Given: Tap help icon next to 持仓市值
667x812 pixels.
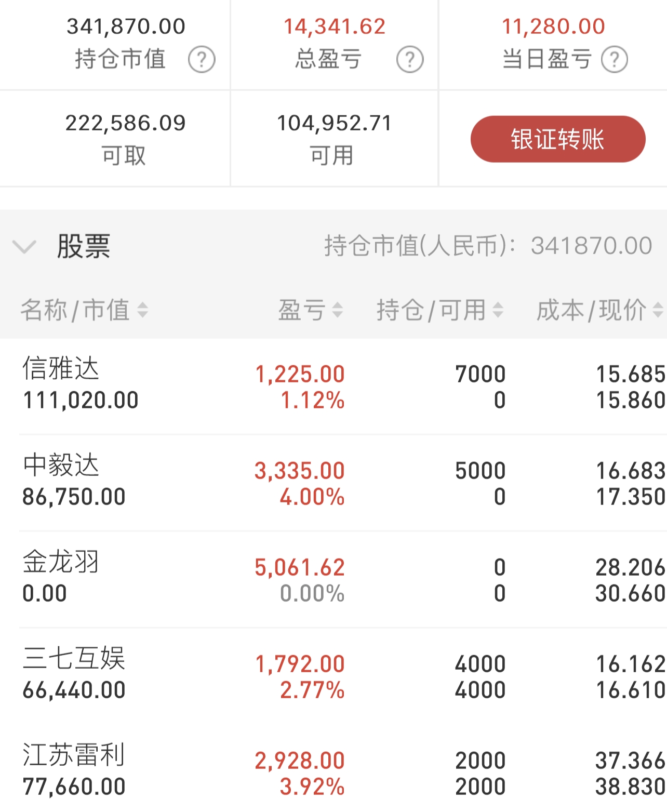Looking at the screenshot, I should point(202,59).
